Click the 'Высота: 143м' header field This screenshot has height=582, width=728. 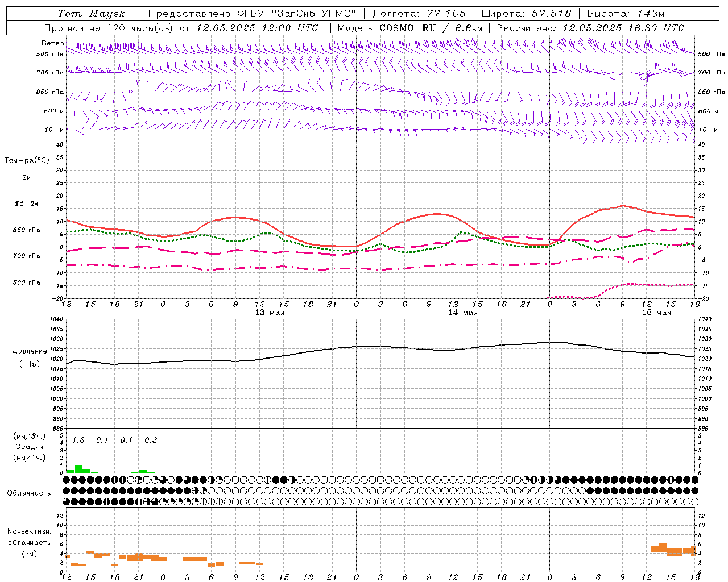(626, 14)
